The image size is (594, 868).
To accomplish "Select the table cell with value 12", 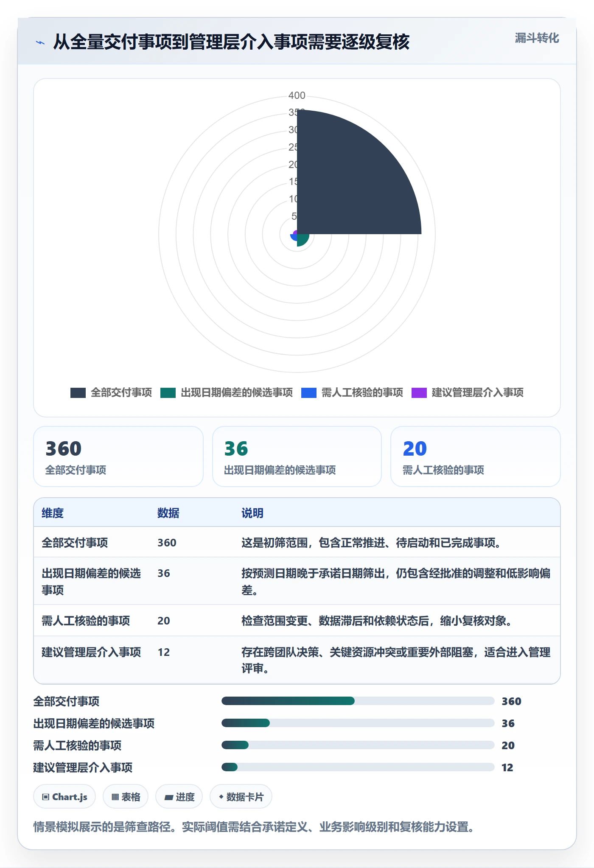I will 164,652.
